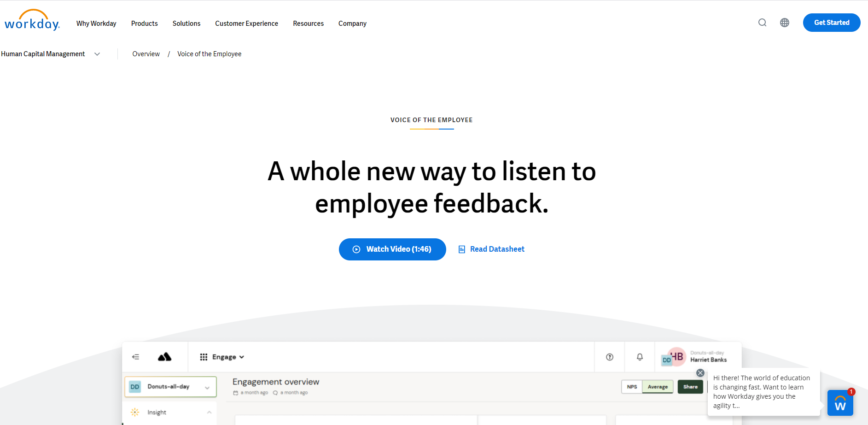868x425 pixels.
Task: Open the Company menu
Action: coord(352,24)
